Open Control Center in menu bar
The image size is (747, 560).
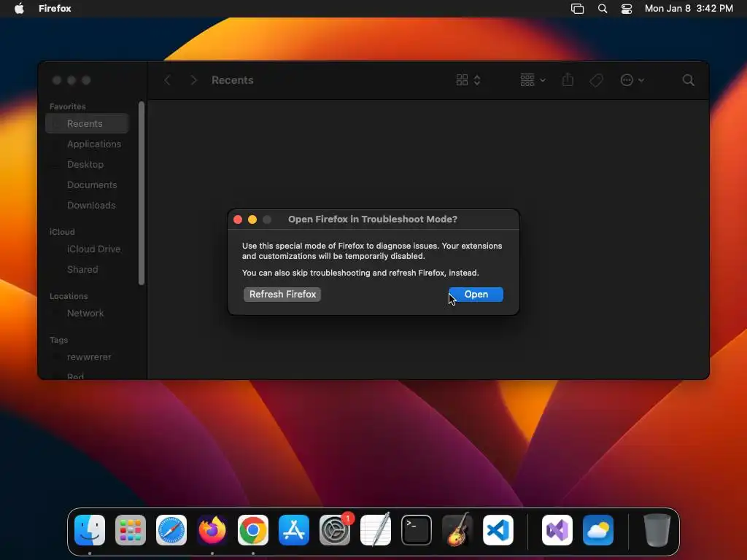click(627, 9)
